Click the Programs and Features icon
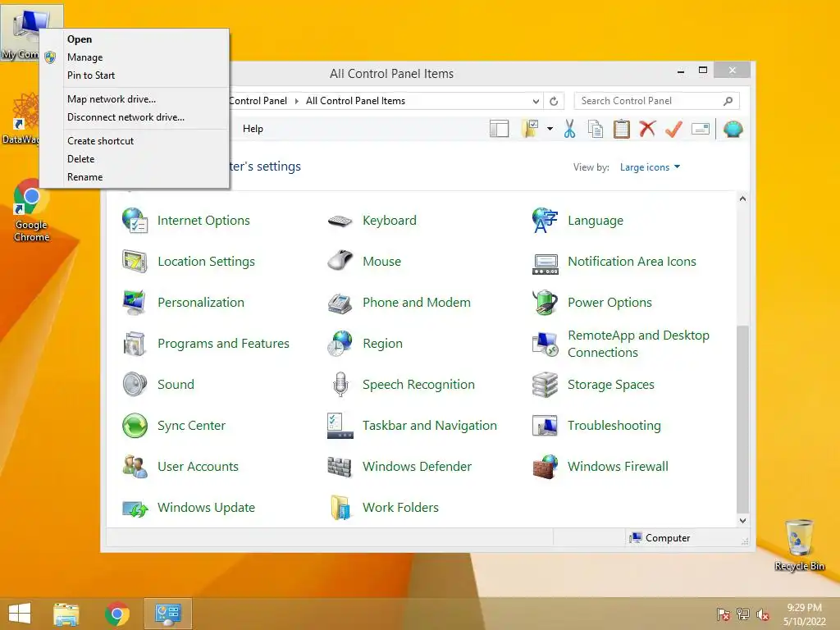 click(135, 344)
